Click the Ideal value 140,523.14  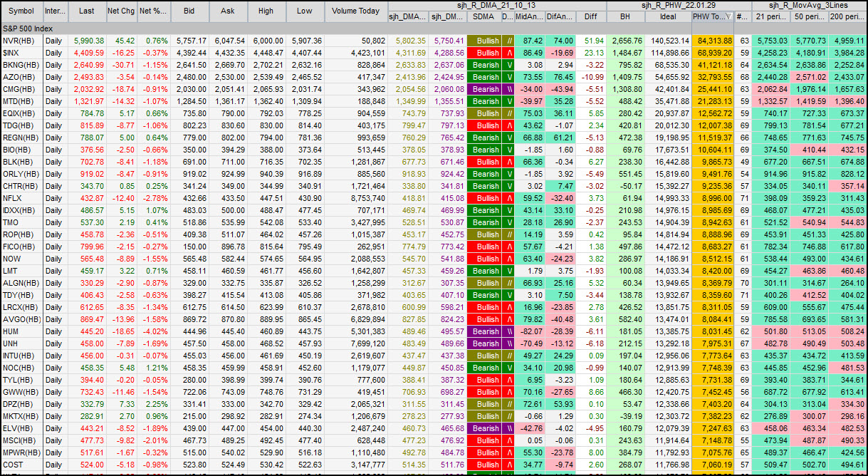coord(668,41)
